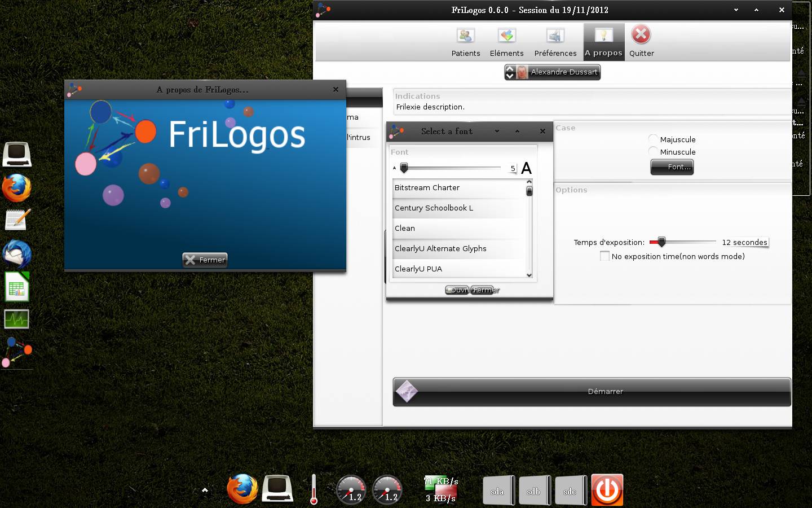Open the system monitor icon in the left dock
The width and height of the screenshot is (812, 508).
[17, 319]
